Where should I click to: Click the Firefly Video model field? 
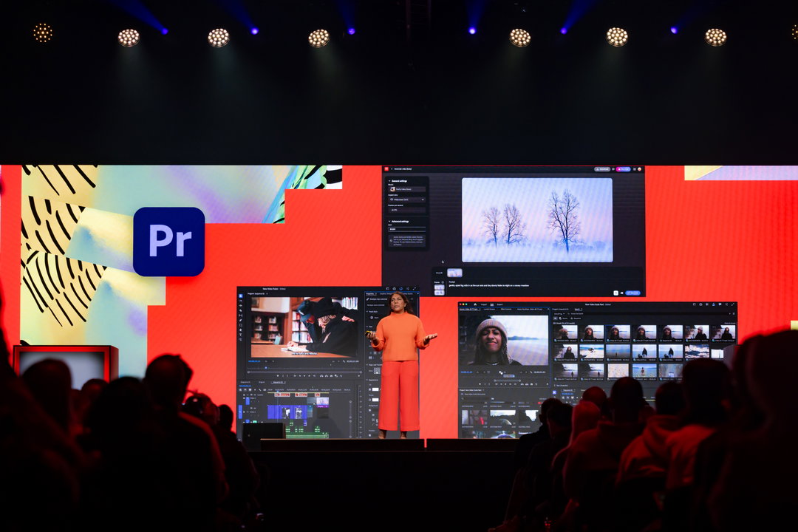pyautogui.click(x=406, y=189)
